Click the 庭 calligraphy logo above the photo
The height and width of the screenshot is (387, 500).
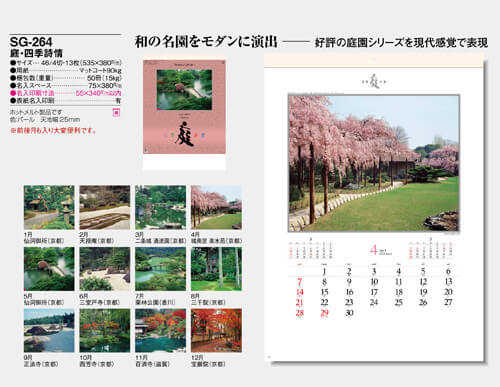coord(374,82)
